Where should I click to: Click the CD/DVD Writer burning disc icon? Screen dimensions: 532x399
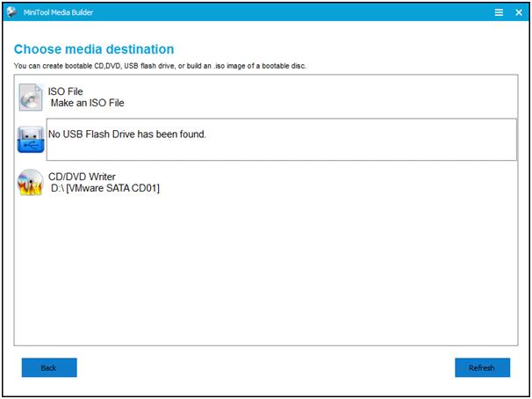30,182
